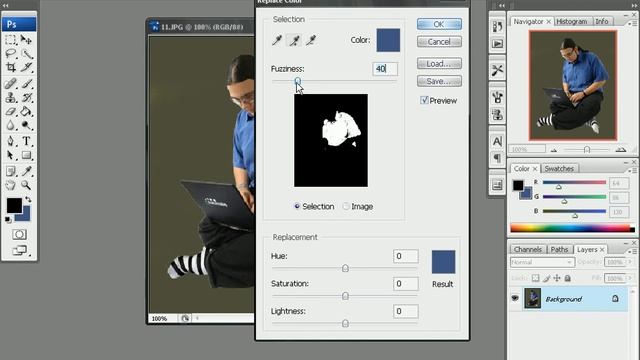
Task: Select the Eyedropper tool in toolbox
Action: tap(27, 171)
